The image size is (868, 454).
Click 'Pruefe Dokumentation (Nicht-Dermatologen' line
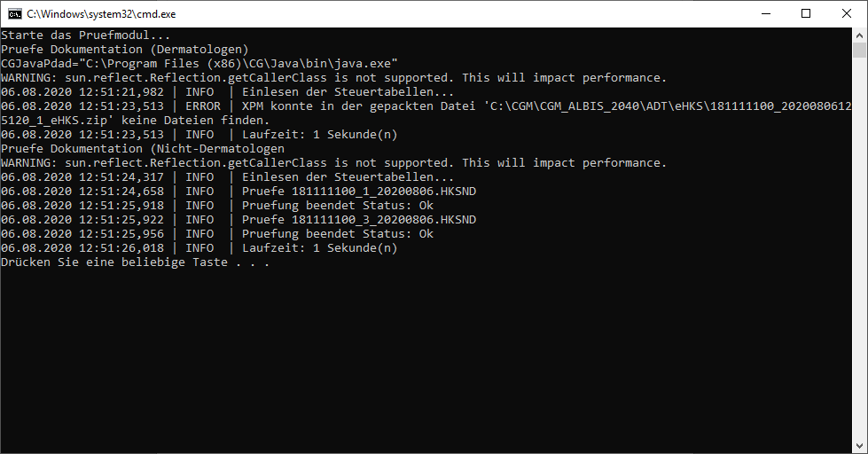coord(143,148)
